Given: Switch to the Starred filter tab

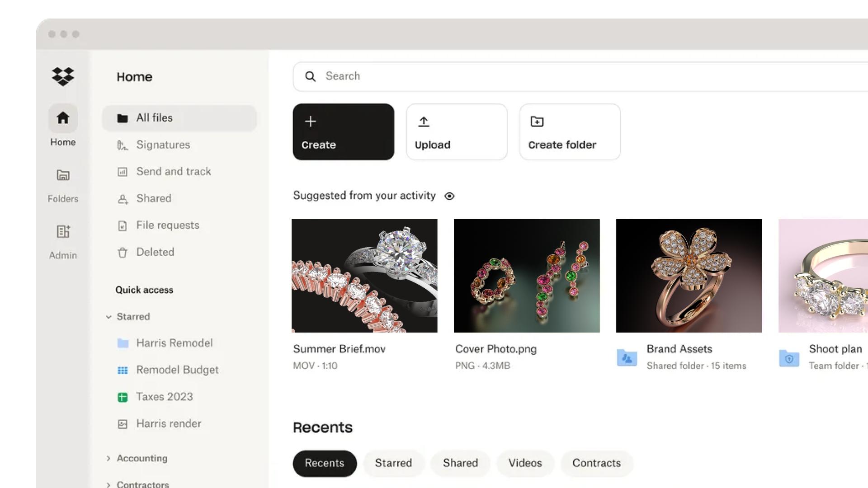Looking at the screenshot, I should [x=393, y=463].
